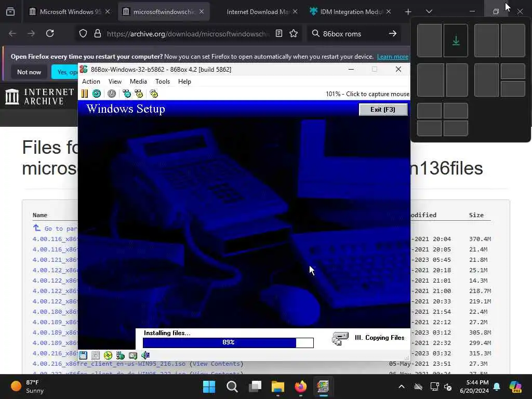Click the 'Size' column header
532x399 pixels.
(476, 215)
